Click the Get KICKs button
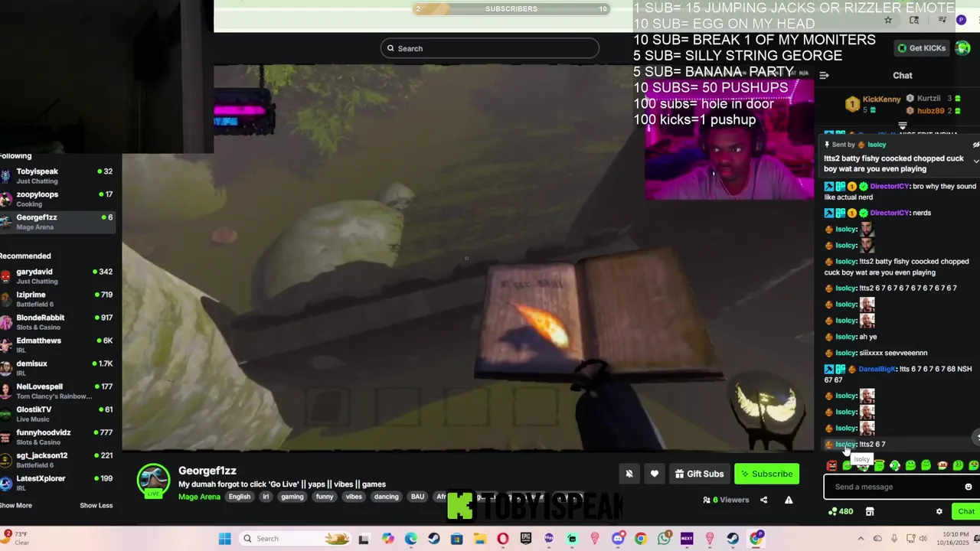This screenshot has height=551, width=980. (x=921, y=48)
